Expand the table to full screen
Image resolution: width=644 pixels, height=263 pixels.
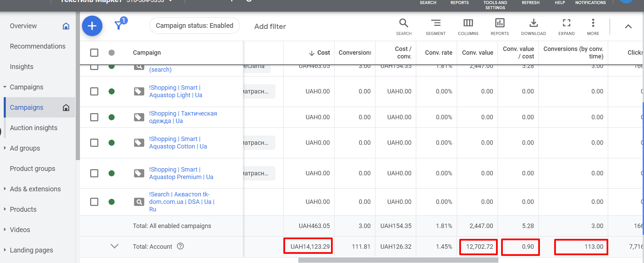coord(566,27)
